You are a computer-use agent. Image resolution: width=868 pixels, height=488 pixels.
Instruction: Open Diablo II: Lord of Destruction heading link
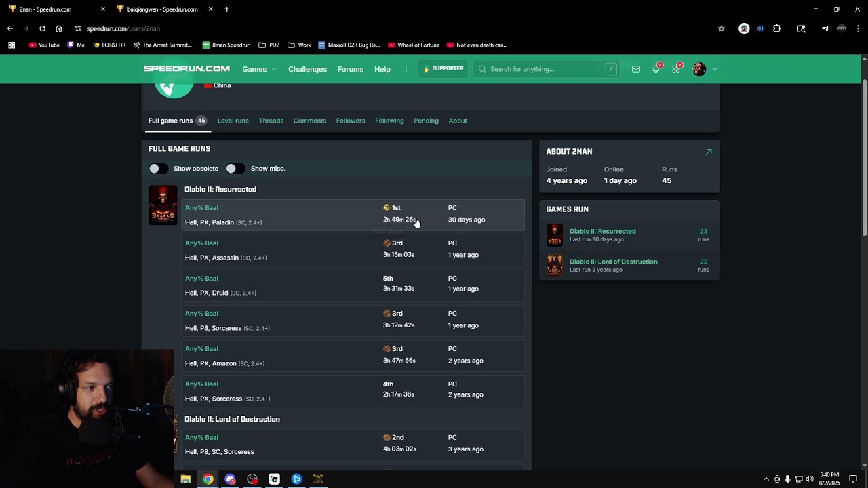(232, 420)
